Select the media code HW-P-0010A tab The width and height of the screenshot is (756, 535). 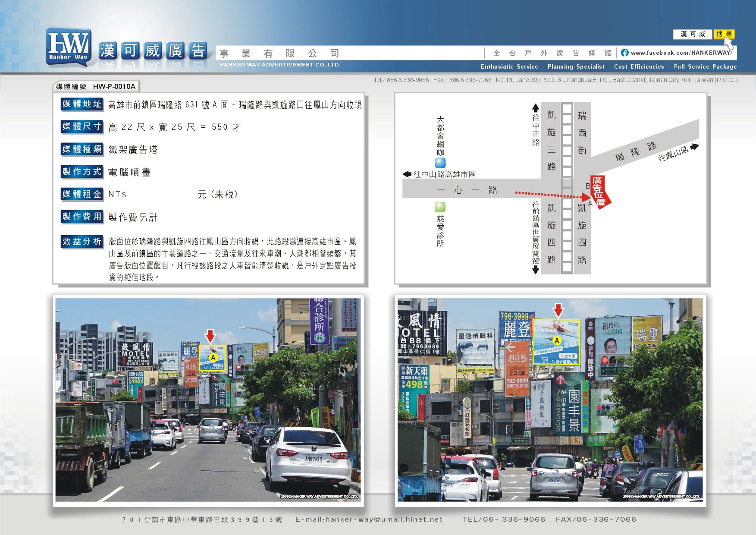click(96, 86)
